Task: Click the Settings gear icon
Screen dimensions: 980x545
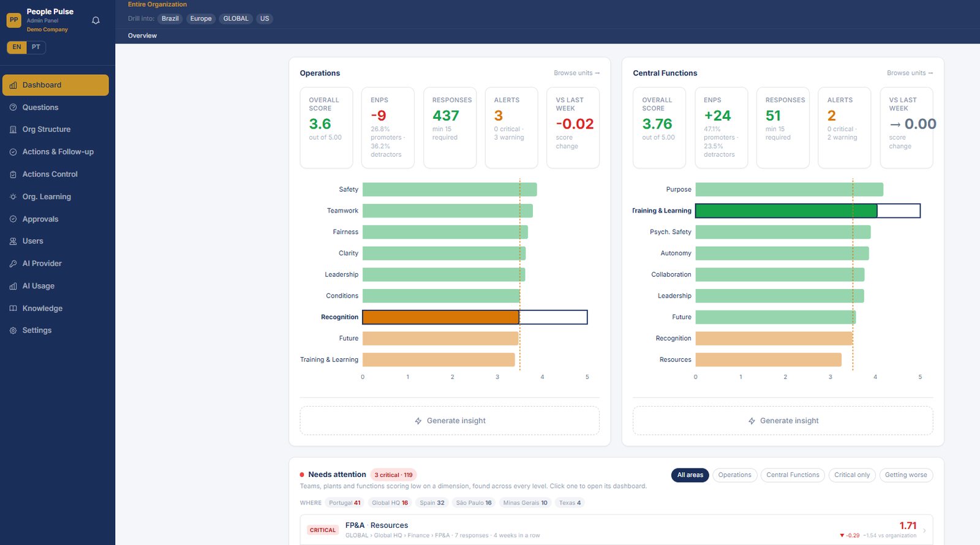Action: click(x=13, y=331)
